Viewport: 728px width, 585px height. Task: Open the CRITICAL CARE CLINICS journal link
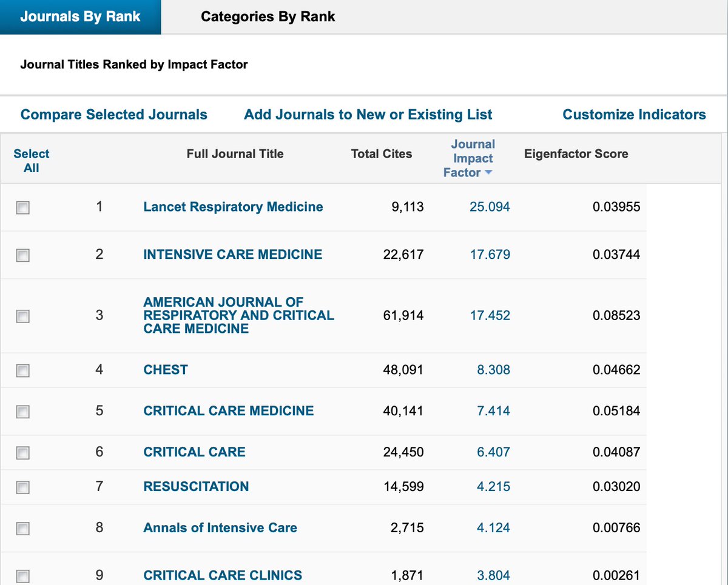tap(223, 575)
